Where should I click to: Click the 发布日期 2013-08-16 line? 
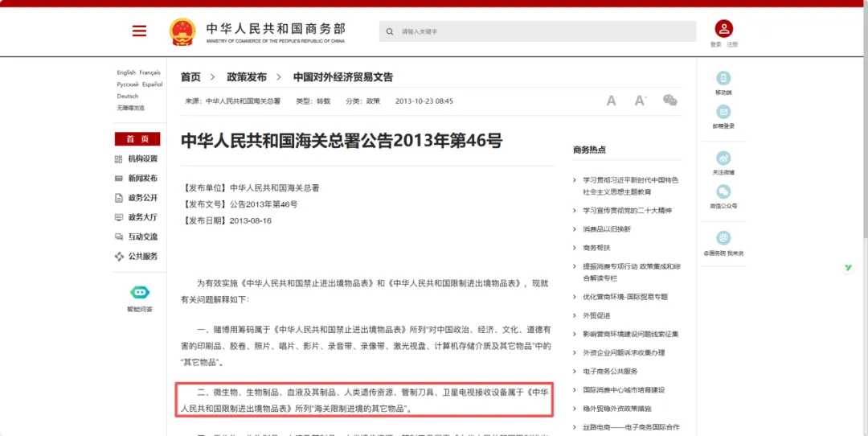click(227, 220)
